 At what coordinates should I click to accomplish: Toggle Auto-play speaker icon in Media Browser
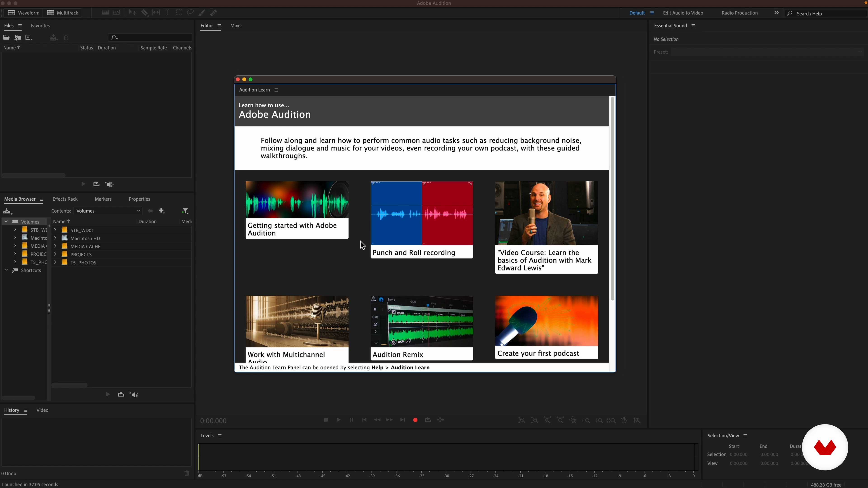pyautogui.click(x=134, y=394)
